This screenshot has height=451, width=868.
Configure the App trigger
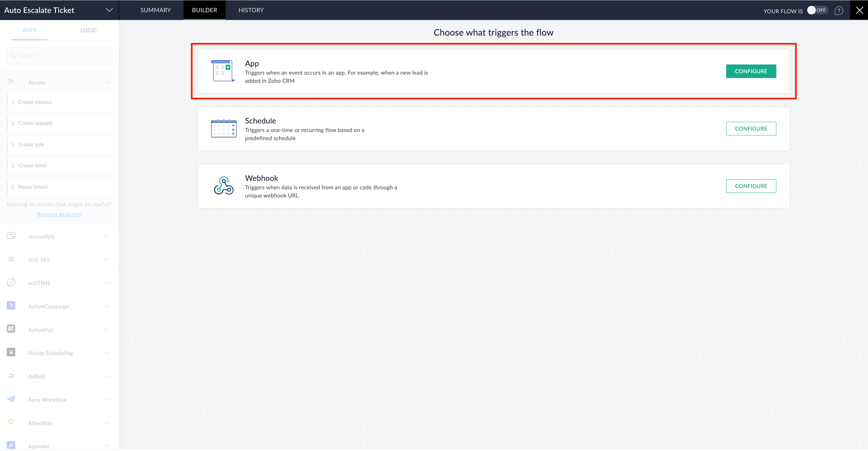[x=751, y=71]
